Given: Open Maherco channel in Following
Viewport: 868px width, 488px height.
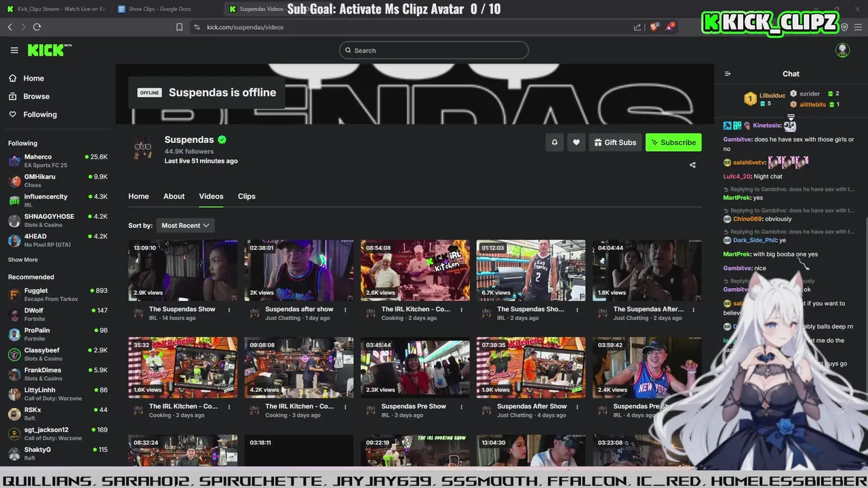Looking at the screenshot, I should point(58,161).
